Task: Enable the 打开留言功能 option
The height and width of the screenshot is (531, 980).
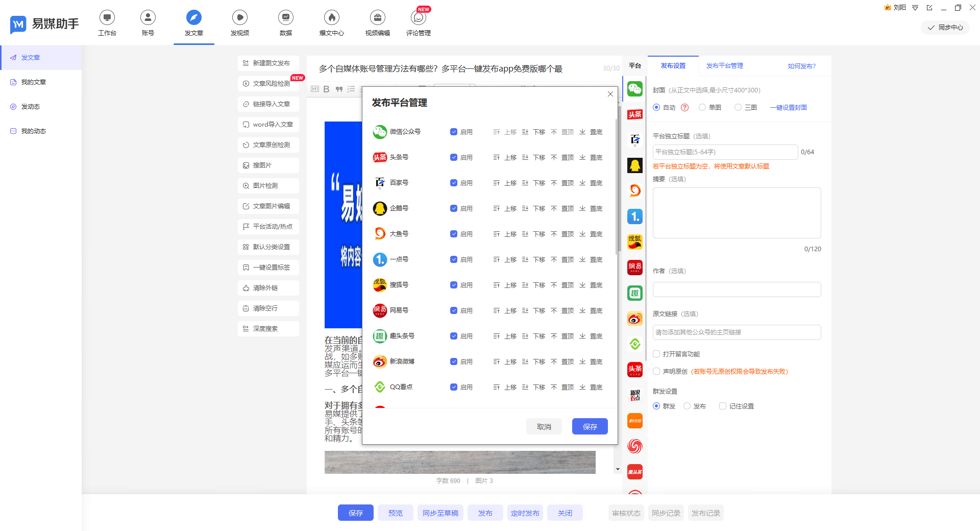Action: pos(656,353)
